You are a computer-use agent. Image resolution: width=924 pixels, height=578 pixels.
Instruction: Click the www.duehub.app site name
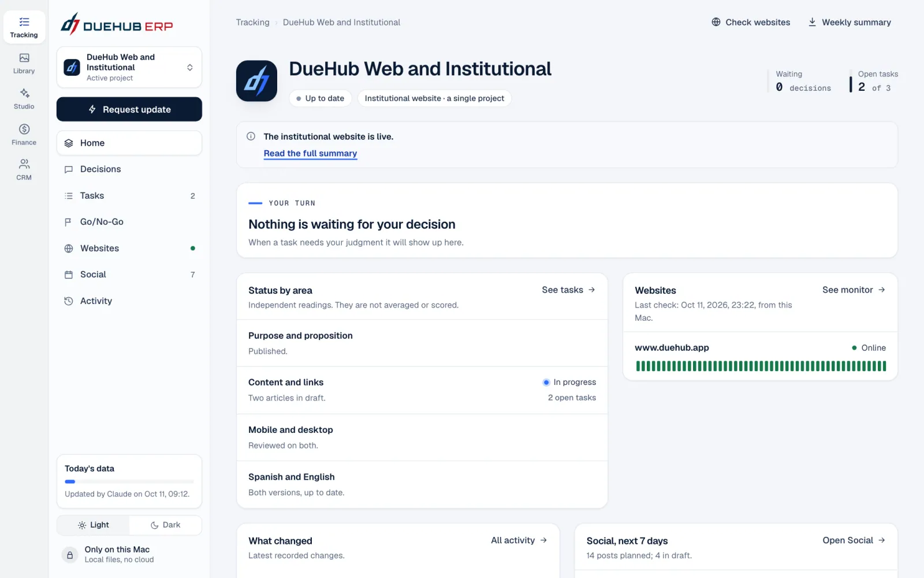[x=672, y=347]
